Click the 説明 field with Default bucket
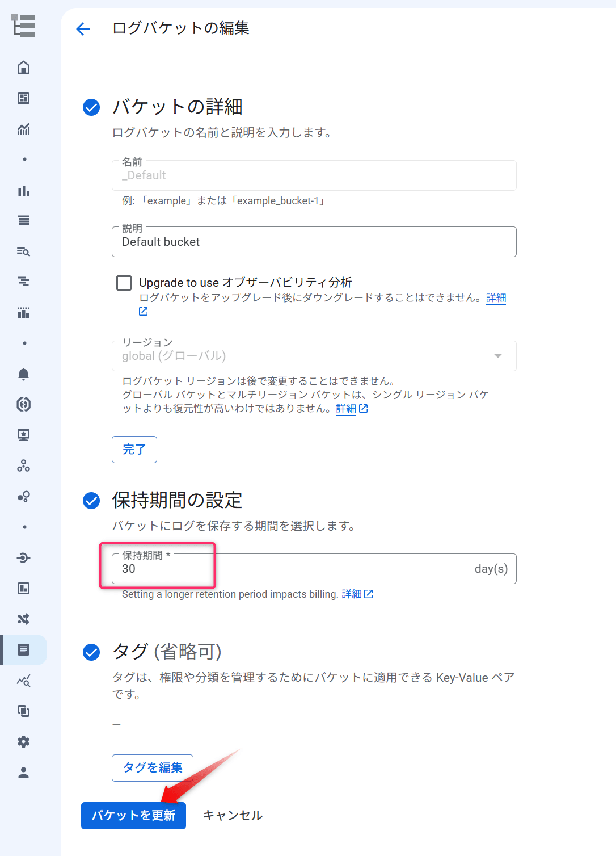616x856 pixels. coord(314,242)
